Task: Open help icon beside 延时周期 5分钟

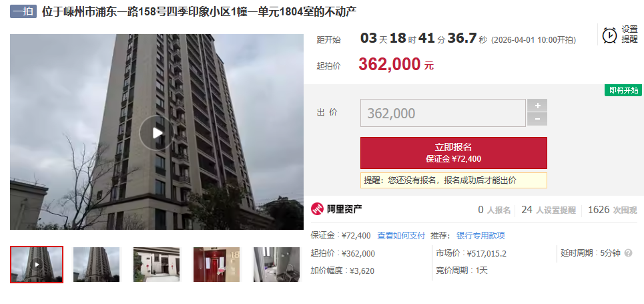Action: [x=628, y=253]
